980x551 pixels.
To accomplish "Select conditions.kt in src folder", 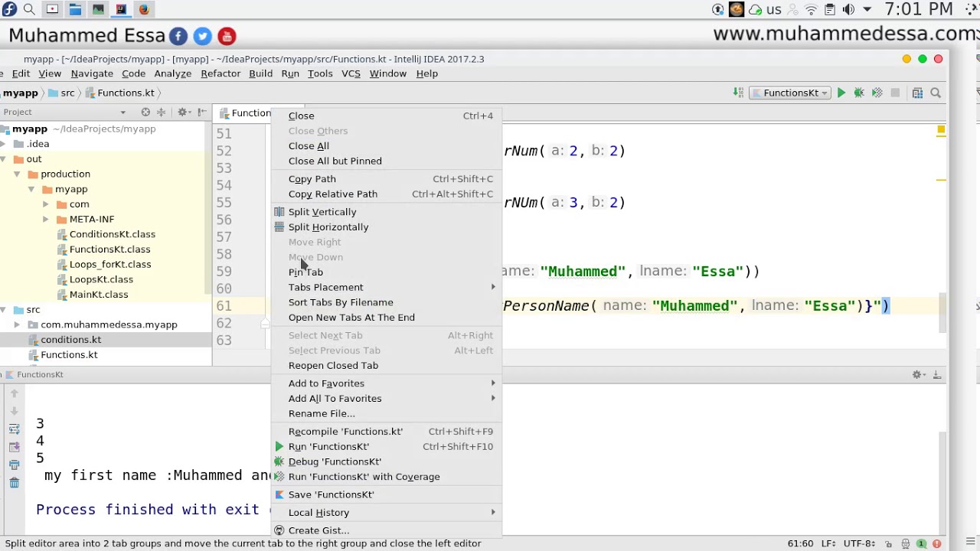I will coord(70,340).
